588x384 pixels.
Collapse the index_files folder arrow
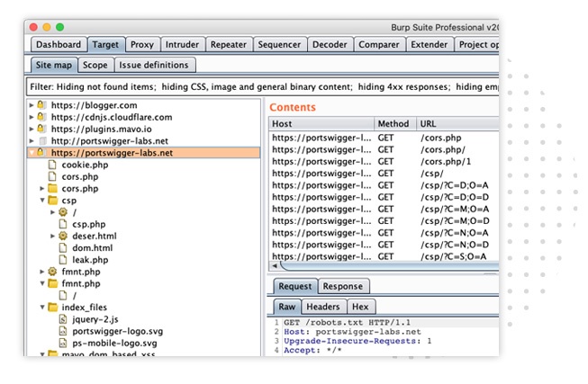[x=41, y=307]
